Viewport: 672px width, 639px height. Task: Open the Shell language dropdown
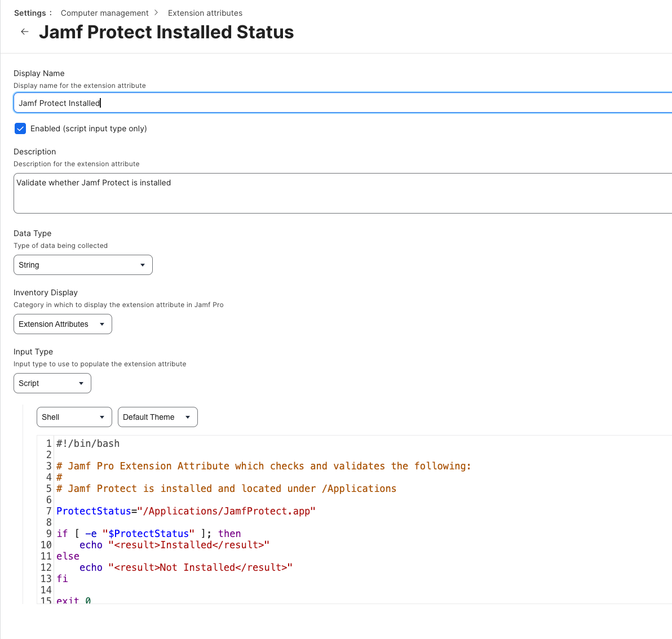74,417
